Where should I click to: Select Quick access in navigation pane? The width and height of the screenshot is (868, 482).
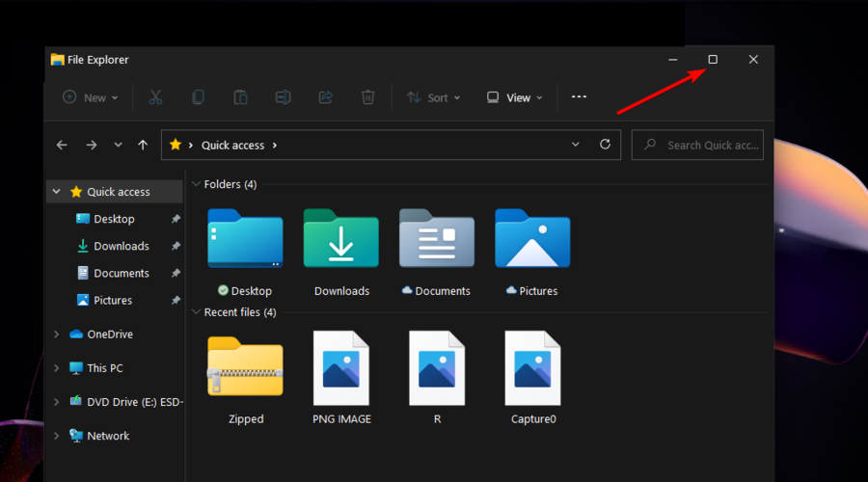(x=115, y=192)
